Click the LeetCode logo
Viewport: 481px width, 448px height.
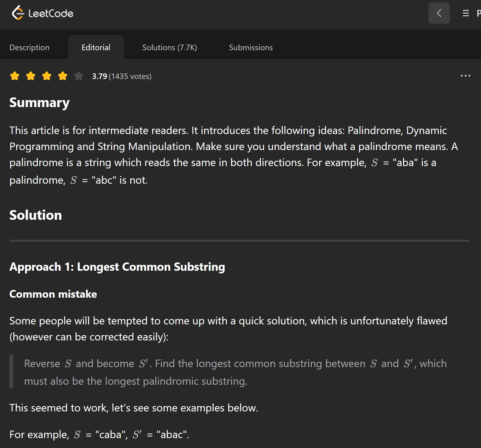click(43, 13)
